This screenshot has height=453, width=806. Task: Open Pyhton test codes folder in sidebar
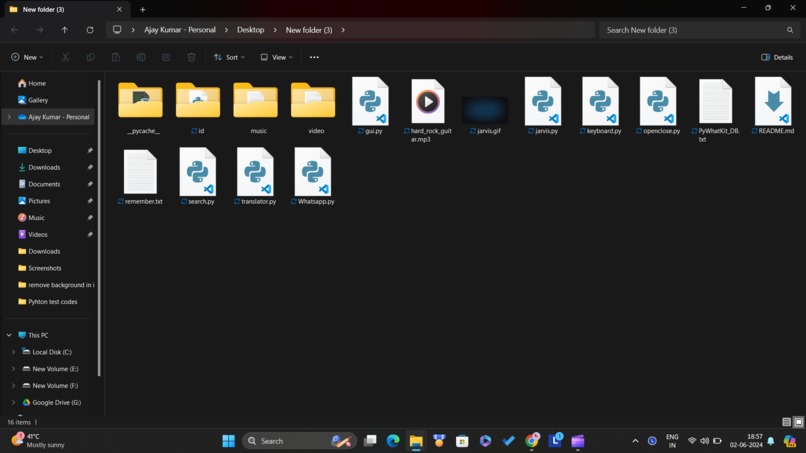[50, 302]
